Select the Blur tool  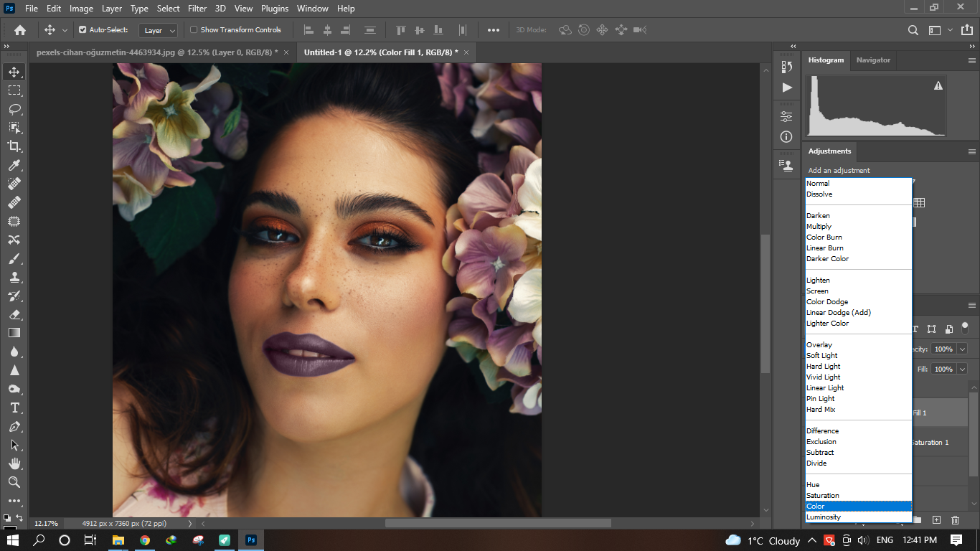(14, 352)
